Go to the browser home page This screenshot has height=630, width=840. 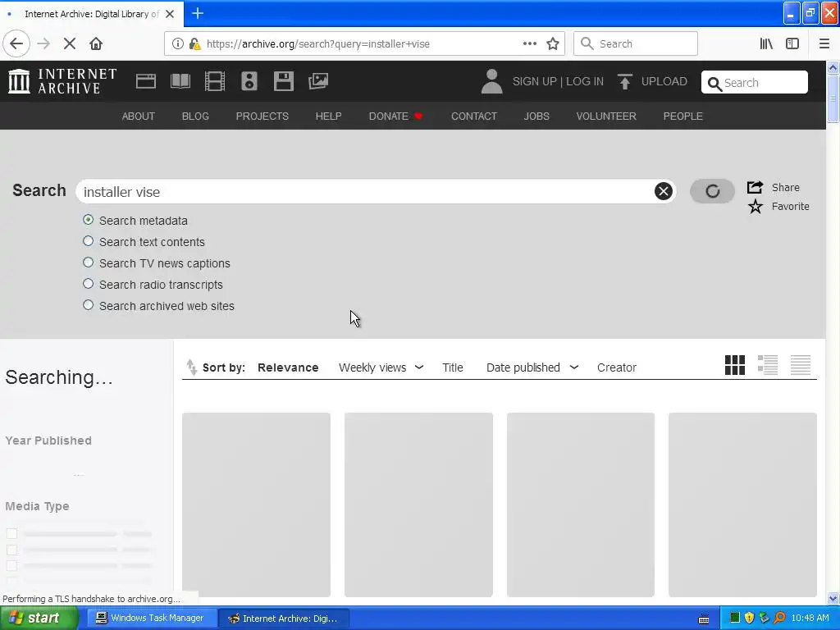pos(96,43)
